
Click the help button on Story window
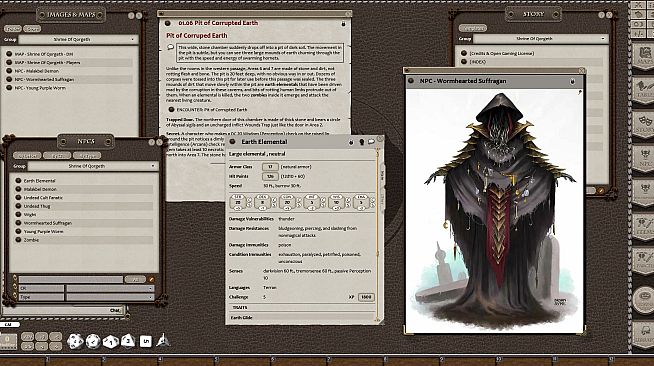601,15
